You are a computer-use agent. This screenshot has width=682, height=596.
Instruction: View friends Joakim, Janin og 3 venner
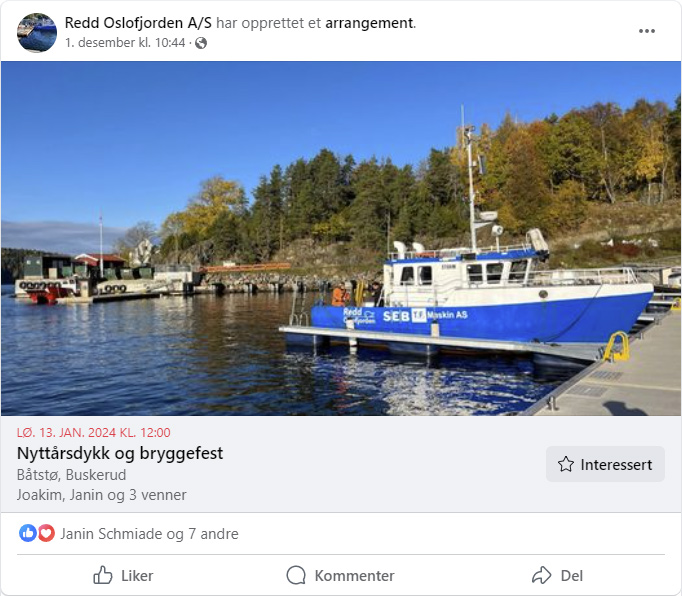tap(101, 495)
